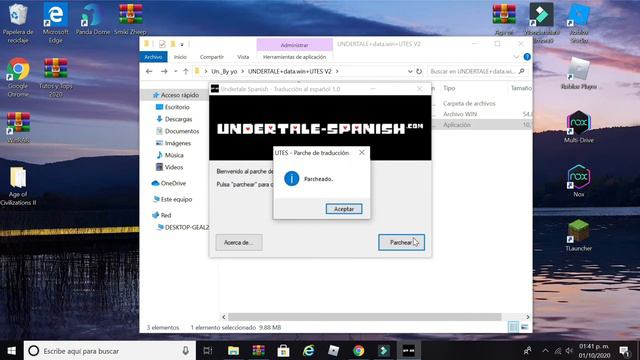This screenshot has width=640, height=360.
Task: Close the UTES Parche de traducción dialog
Action: point(362,153)
